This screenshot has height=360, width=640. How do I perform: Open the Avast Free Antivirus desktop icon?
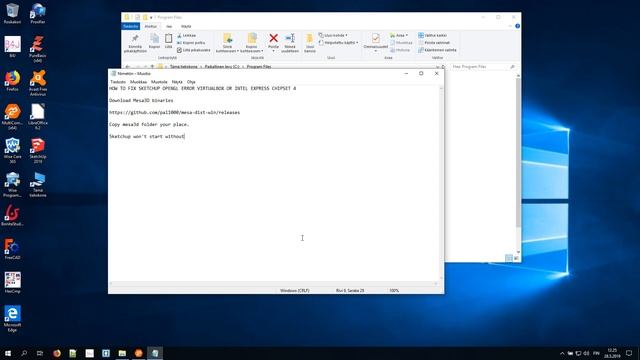point(38,83)
